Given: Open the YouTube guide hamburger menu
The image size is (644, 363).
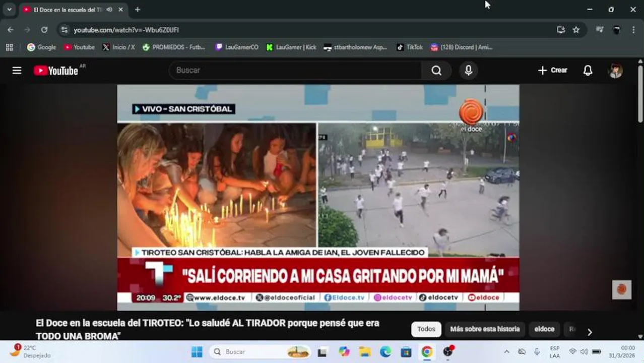Looking at the screenshot, I should (x=17, y=71).
